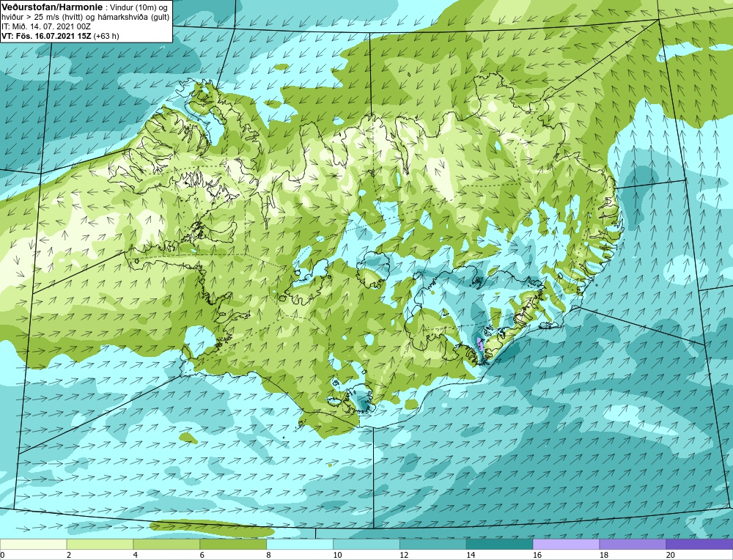Click the 18–20 m/s purple legend swatch
Screen dimensions: 733x560
click(x=633, y=544)
